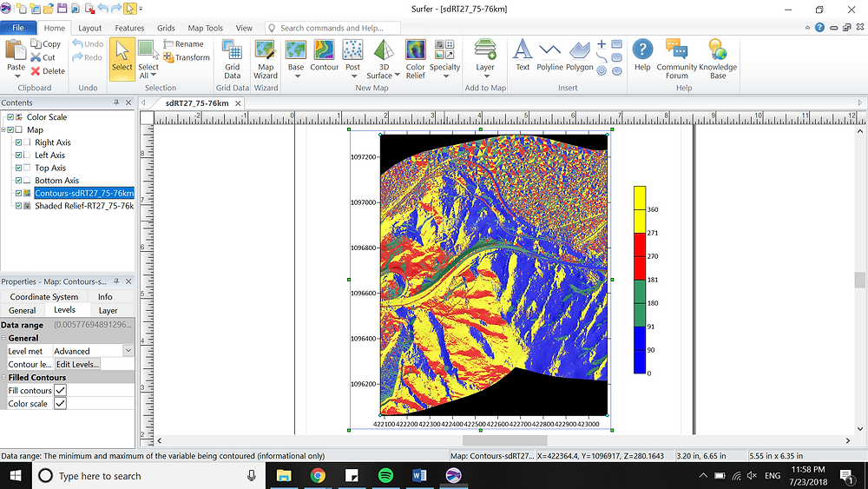868x489 pixels.
Task: Open the Community Forum
Action: 676,59
